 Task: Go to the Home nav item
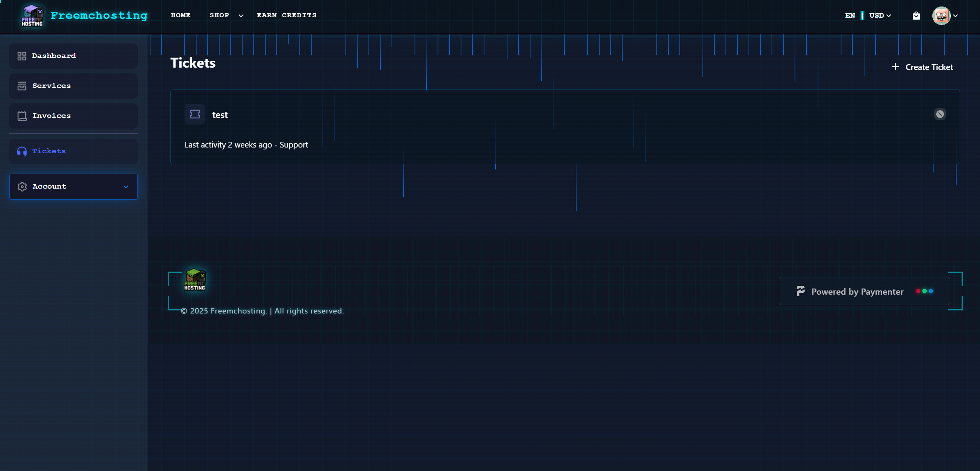(x=180, y=15)
